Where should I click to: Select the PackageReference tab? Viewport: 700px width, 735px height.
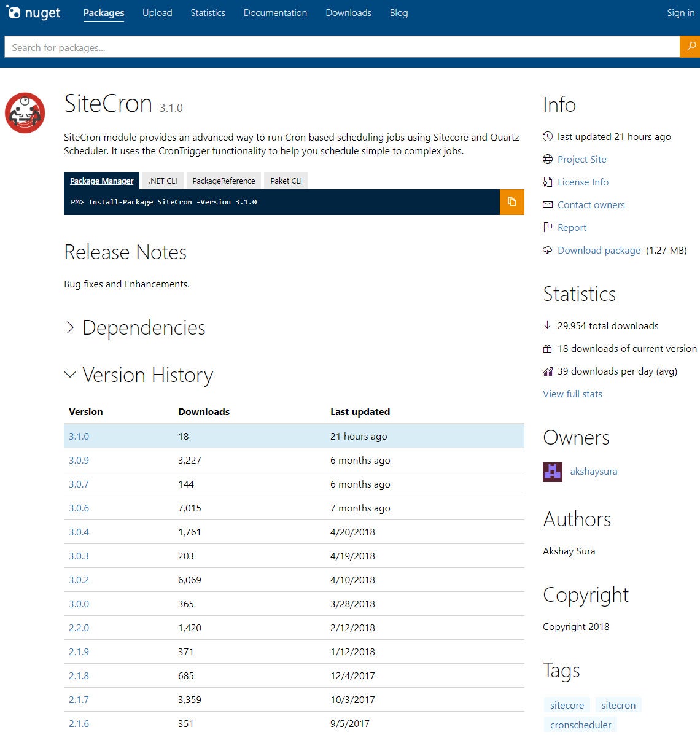click(224, 181)
